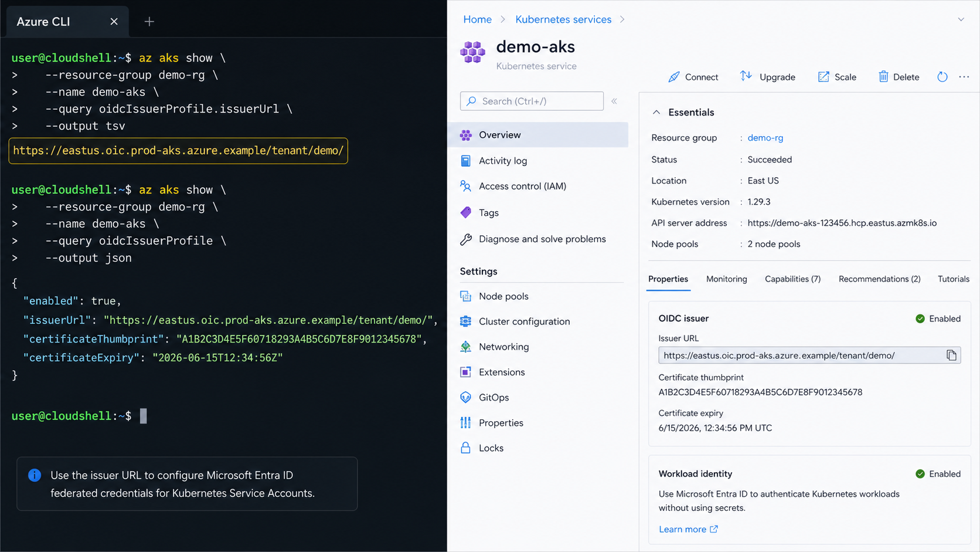Refresh the demo-aks page

pos(942,77)
